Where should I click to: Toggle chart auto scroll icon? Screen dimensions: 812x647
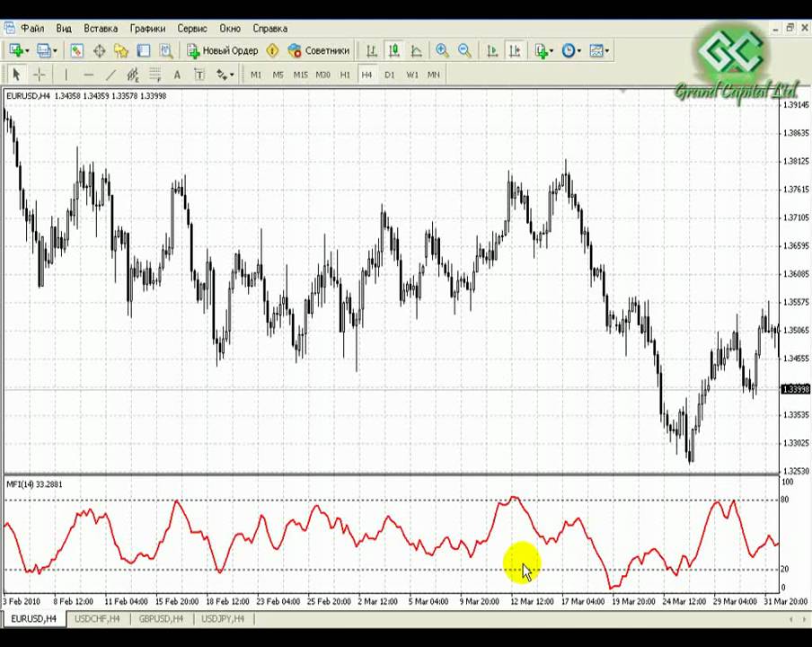click(x=492, y=50)
